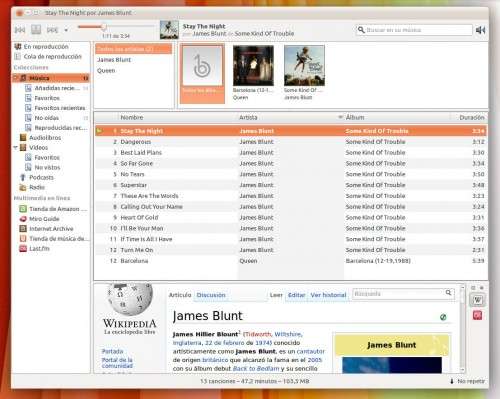Open Internet Archive source
The width and height of the screenshot is (500, 399).
(x=46, y=229)
